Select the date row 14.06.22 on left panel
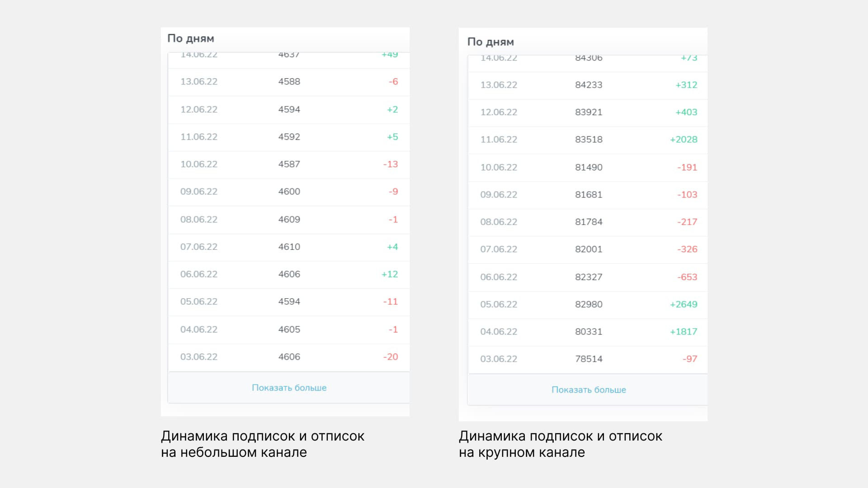This screenshot has height=488, width=868. (x=288, y=54)
